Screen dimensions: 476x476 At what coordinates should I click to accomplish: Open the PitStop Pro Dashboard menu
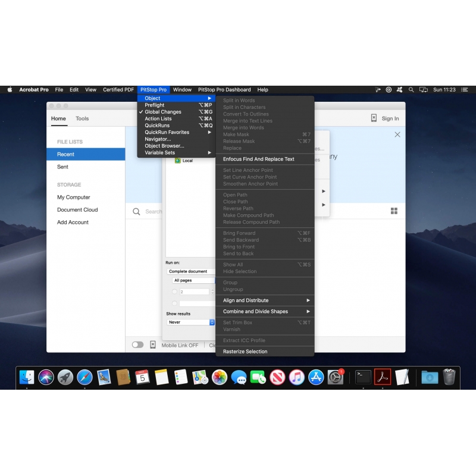(224, 90)
